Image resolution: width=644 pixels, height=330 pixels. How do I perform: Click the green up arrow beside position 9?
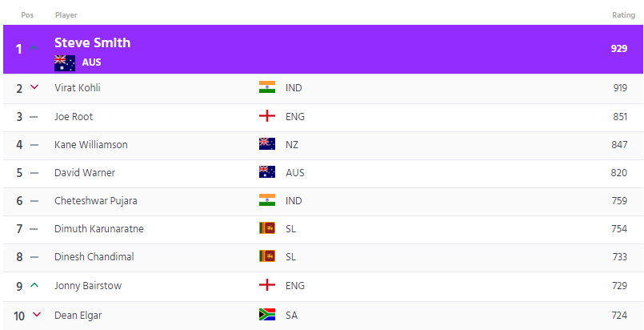click(34, 284)
